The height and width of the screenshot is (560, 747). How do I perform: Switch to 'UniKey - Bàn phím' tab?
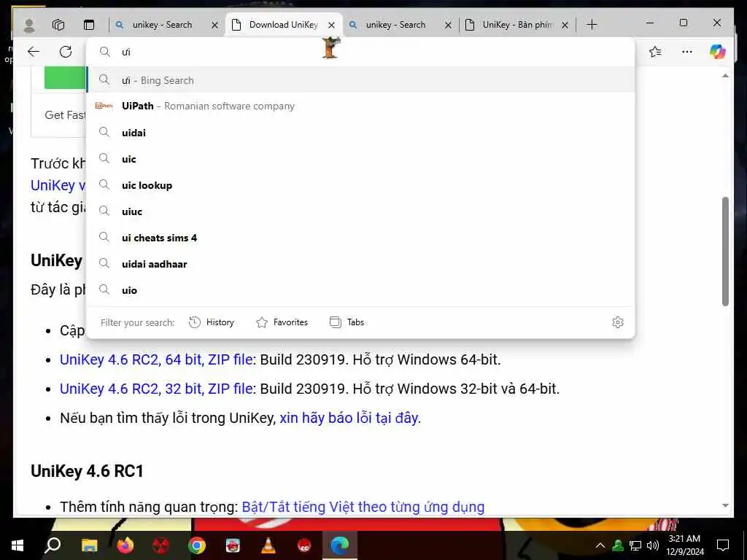[x=517, y=25]
